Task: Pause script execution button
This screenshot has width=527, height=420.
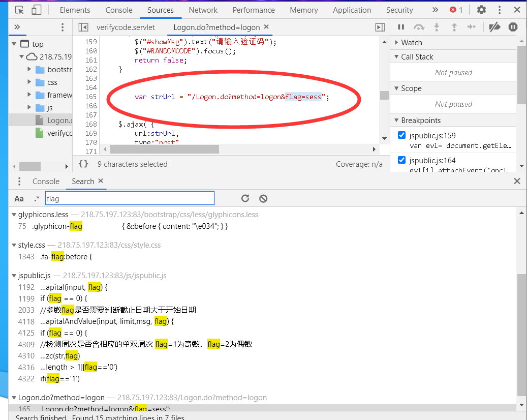Action: (x=401, y=27)
